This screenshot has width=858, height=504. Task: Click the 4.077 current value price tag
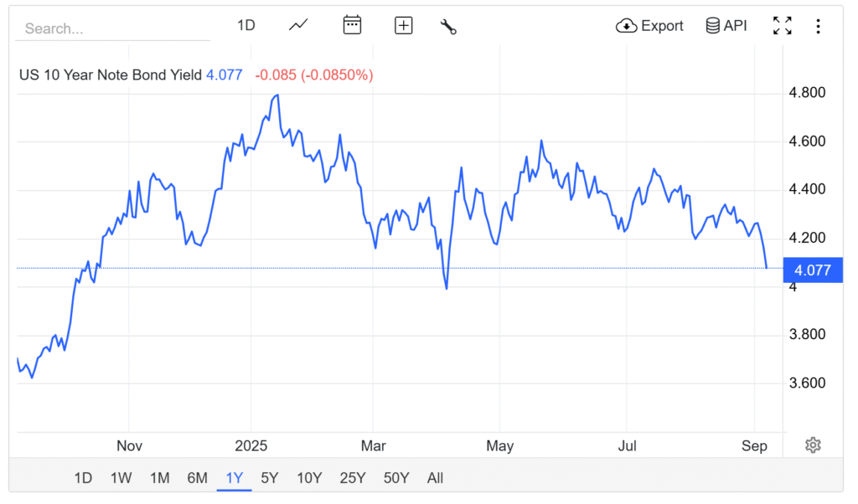(x=812, y=270)
